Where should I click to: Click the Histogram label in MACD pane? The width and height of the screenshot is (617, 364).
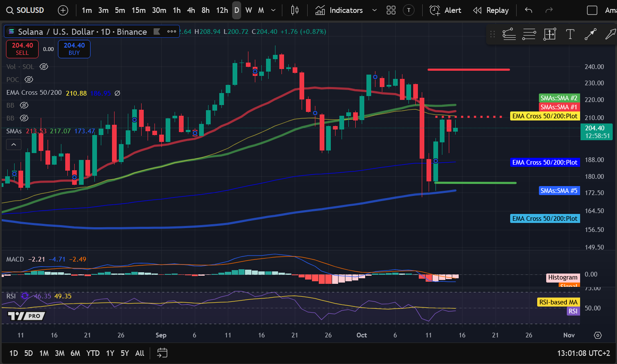pyautogui.click(x=563, y=277)
